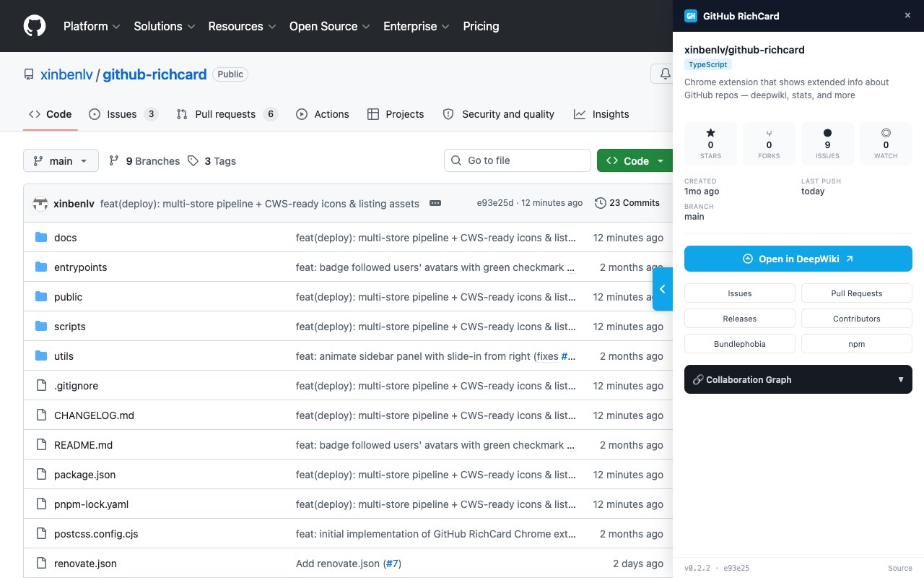The height and width of the screenshot is (578, 924).
Task: Click the Source link in the panel footer
Action: click(900, 568)
